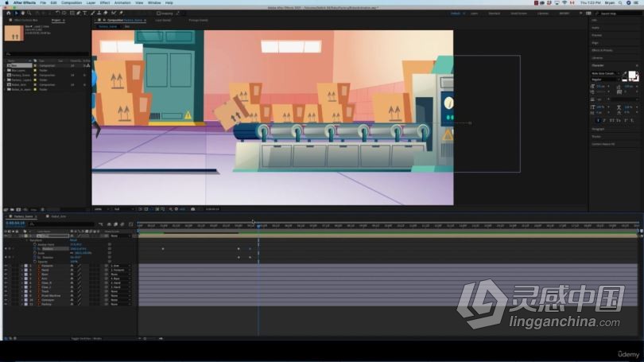Open the font style dropdown Regular

coord(605,80)
